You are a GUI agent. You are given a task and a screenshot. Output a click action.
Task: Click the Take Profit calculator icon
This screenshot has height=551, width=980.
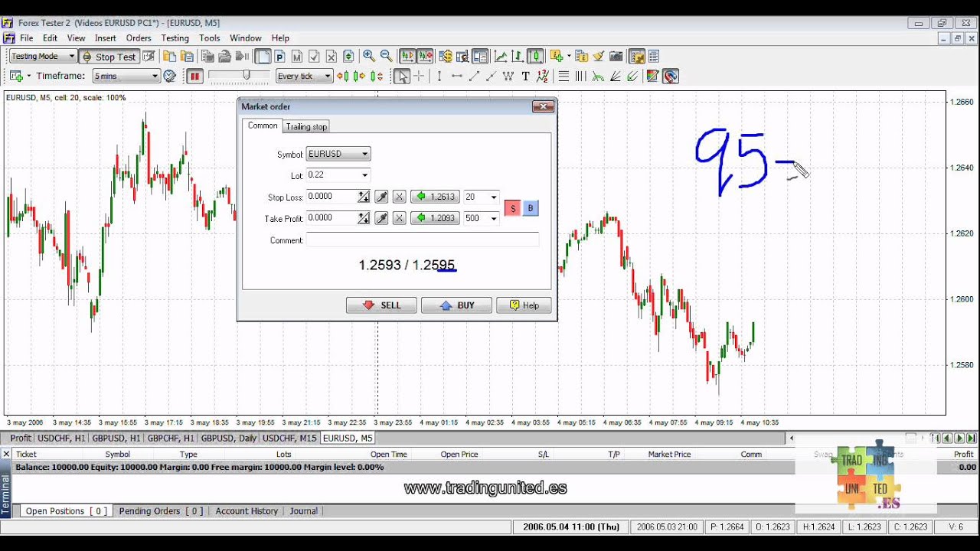coord(364,218)
